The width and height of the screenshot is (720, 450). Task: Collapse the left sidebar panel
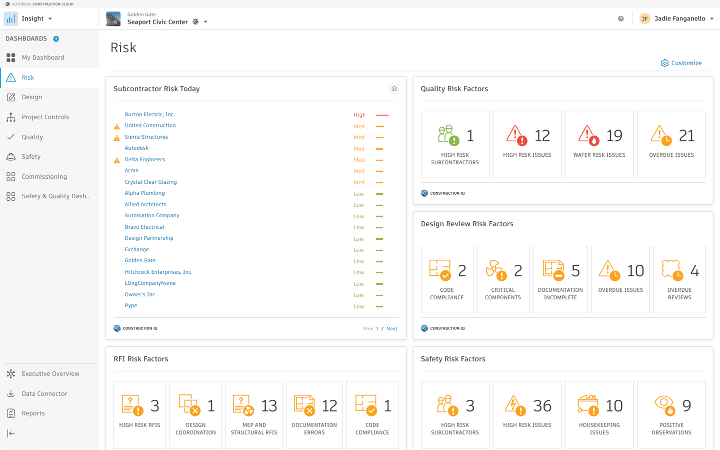coord(10,433)
